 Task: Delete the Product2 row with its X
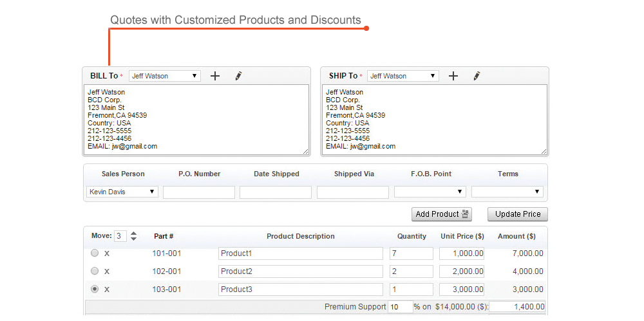tap(107, 271)
